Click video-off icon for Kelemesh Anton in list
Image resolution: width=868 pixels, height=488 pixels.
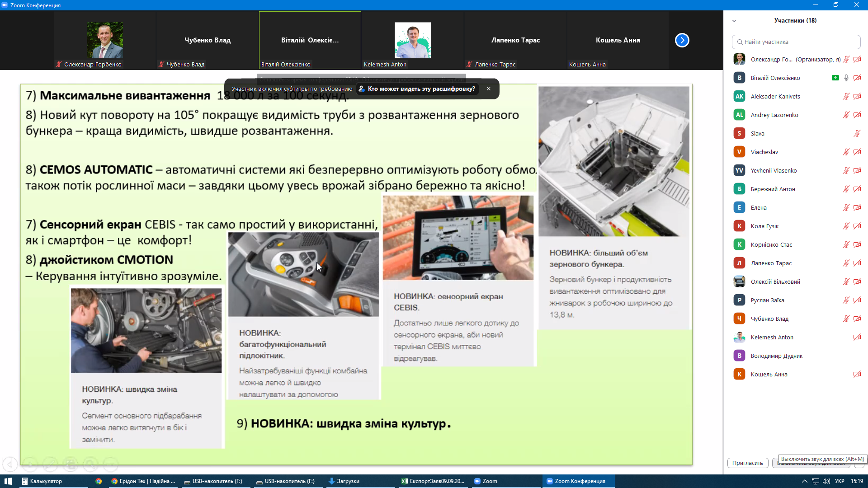click(x=857, y=337)
